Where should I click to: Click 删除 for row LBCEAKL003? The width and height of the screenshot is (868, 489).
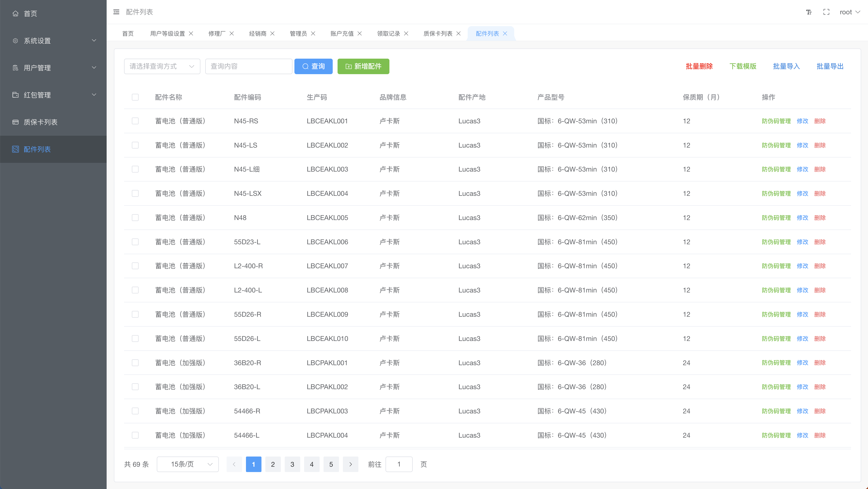820,169
